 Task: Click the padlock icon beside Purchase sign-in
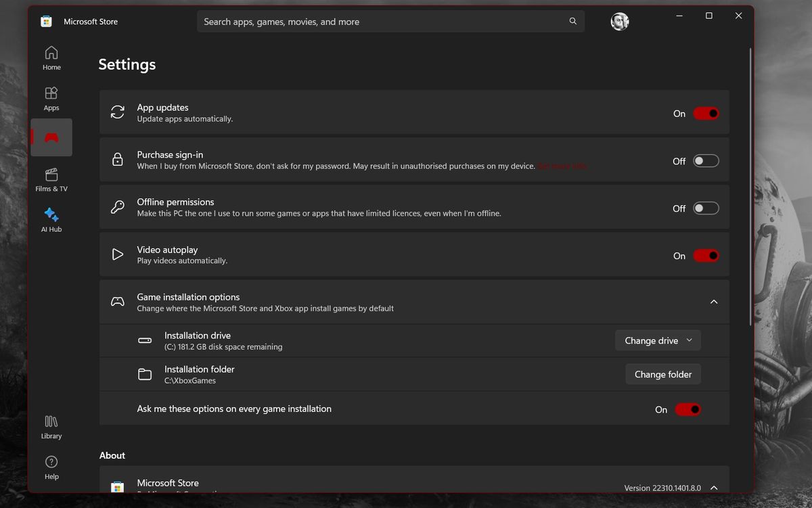(x=117, y=160)
